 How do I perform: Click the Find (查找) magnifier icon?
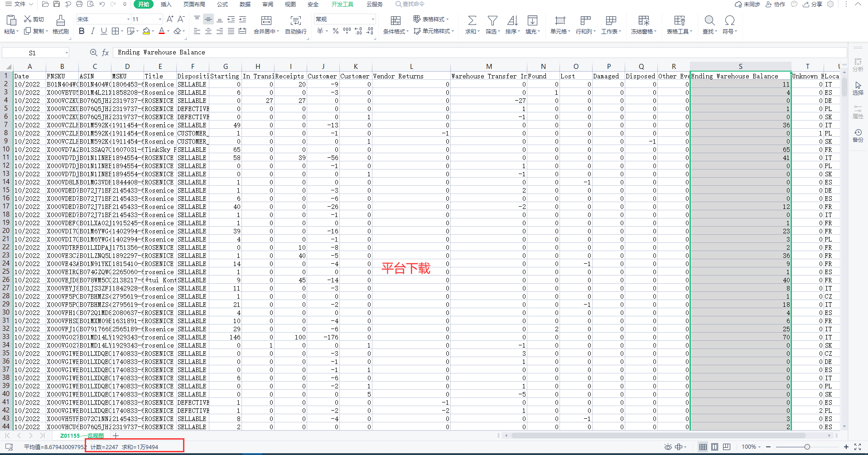[x=709, y=20]
